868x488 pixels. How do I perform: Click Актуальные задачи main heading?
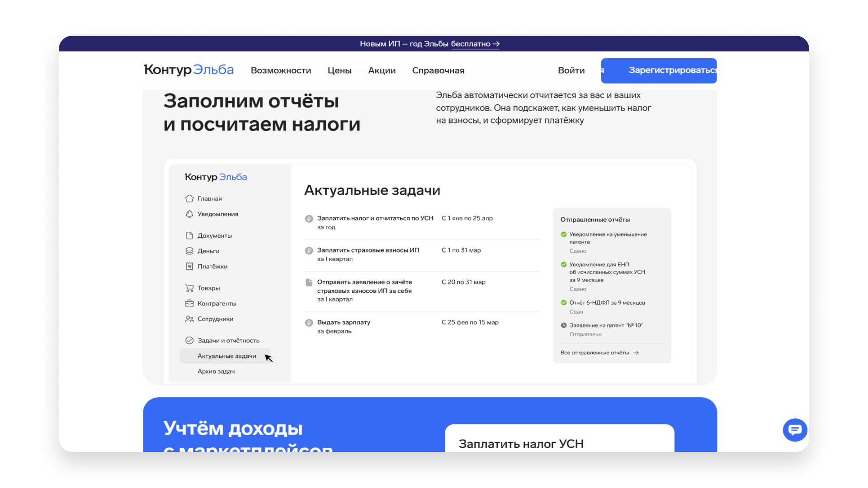(372, 190)
